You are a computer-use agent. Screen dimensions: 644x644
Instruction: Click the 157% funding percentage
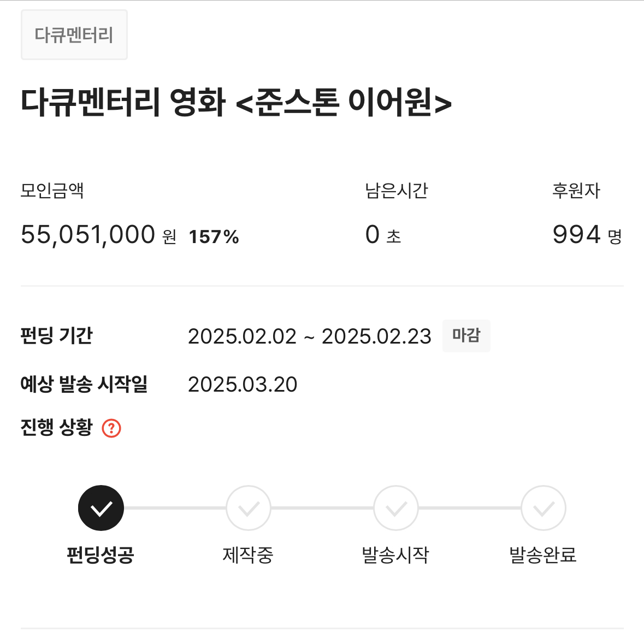(214, 237)
